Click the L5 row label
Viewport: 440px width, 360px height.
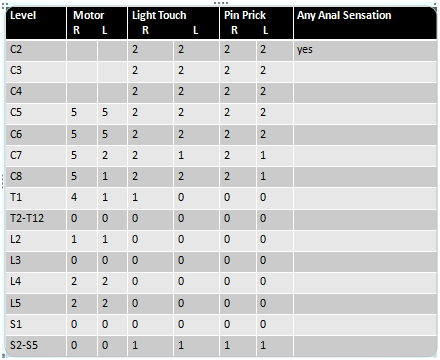[x=36, y=304]
